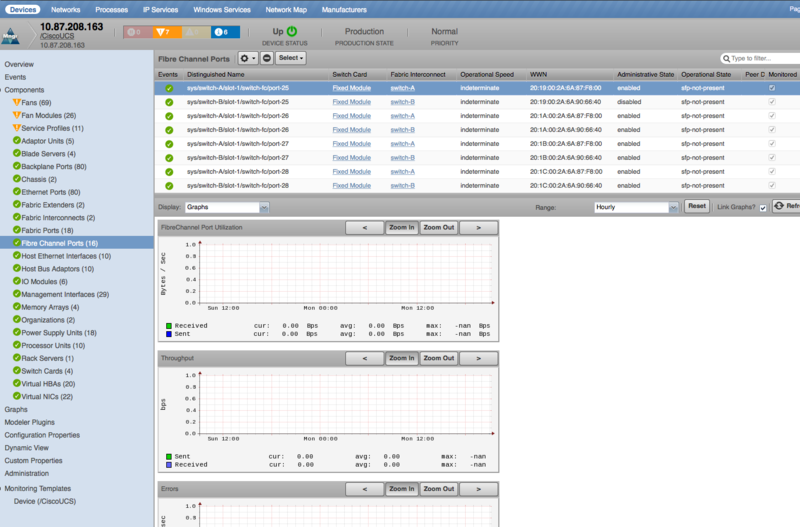The width and height of the screenshot is (800, 527).
Task: Click green check icon beside Chassis (2)
Action: 17,179
